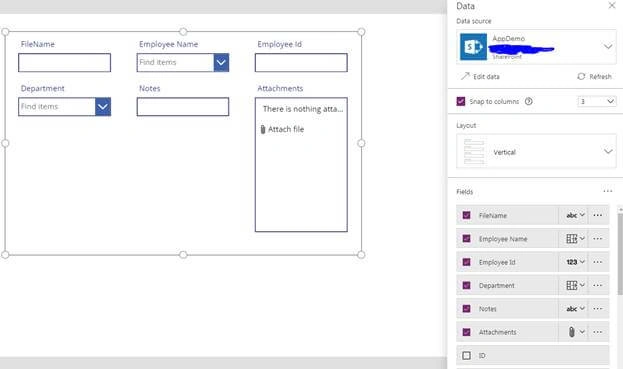Click the Attach file paperclip icon

tap(263, 129)
